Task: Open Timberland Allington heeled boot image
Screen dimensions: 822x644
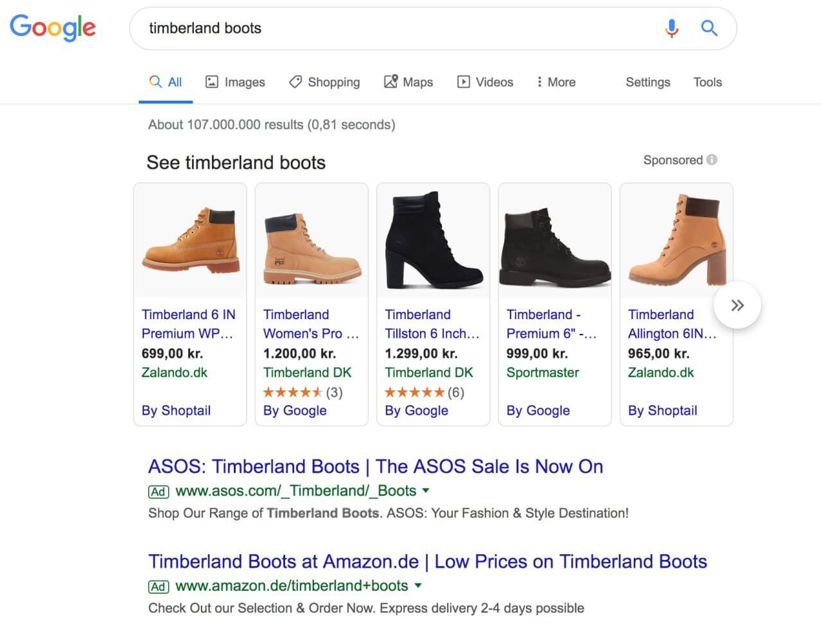Action: click(x=676, y=240)
